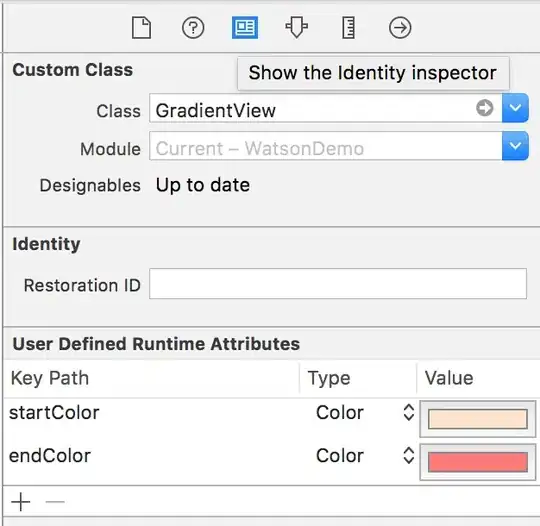Screen dimensions: 540x526
Task: Click the Color type of endColor
Action: tap(340, 455)
